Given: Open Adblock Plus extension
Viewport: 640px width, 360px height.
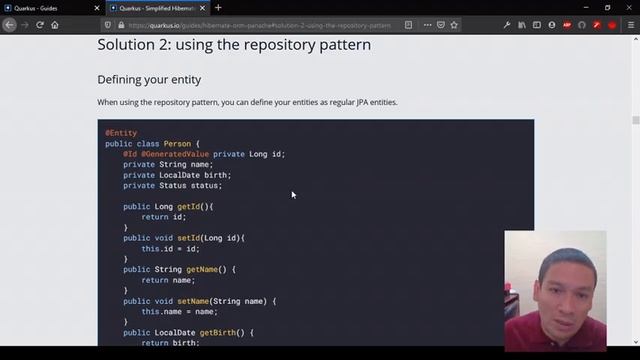Looking at the screenshot, I should tap(567, 25).
